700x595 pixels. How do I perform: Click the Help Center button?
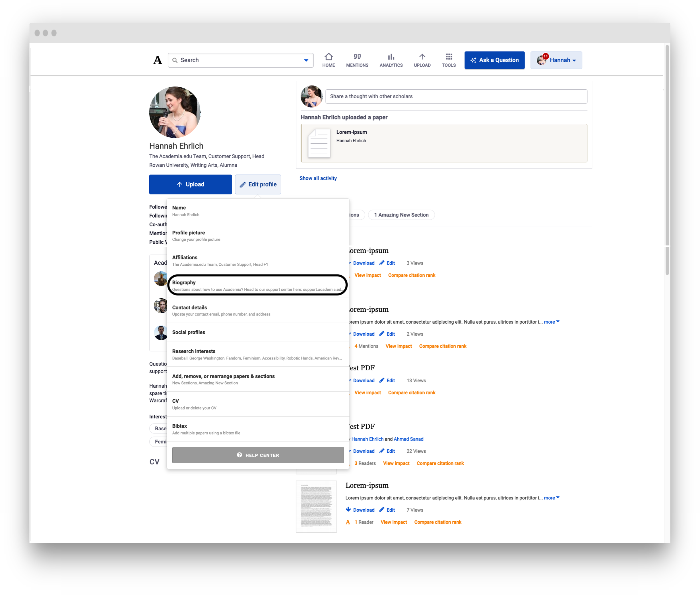pyautogui.click(x=258, y=455)
